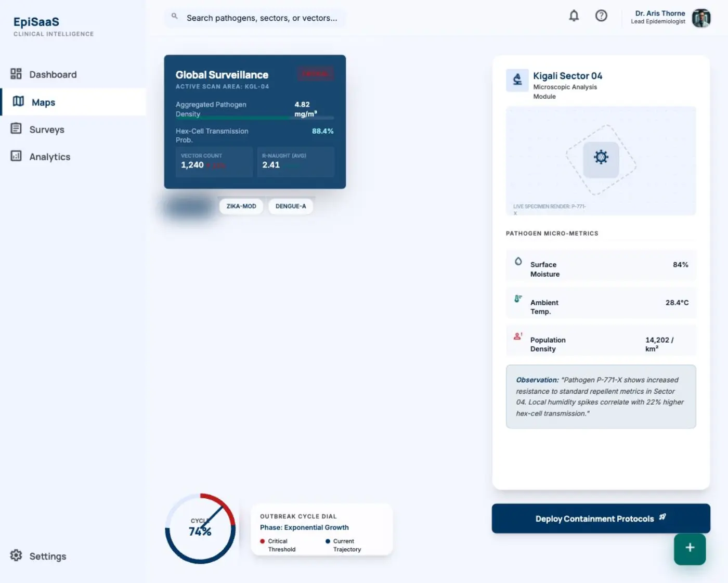Screen dimensions: 728x583
Task: Open the notifications bell
Action: coord(574,16)
